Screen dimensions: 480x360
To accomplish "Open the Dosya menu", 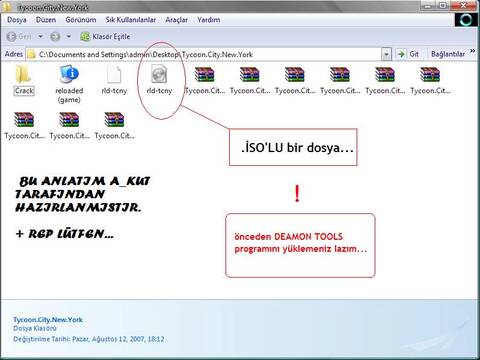I will [17, 20].
